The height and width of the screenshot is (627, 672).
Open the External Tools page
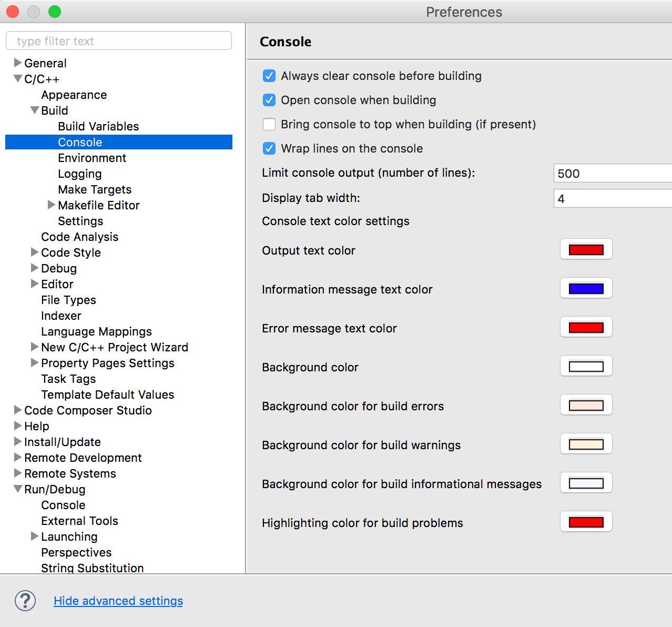coord(80,521)
